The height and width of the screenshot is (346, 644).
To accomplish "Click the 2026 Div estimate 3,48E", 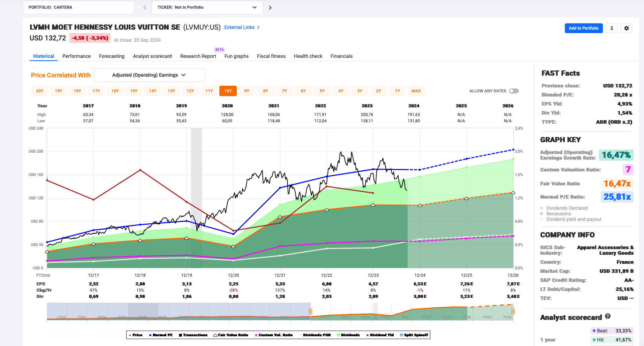I will point(513,297).
